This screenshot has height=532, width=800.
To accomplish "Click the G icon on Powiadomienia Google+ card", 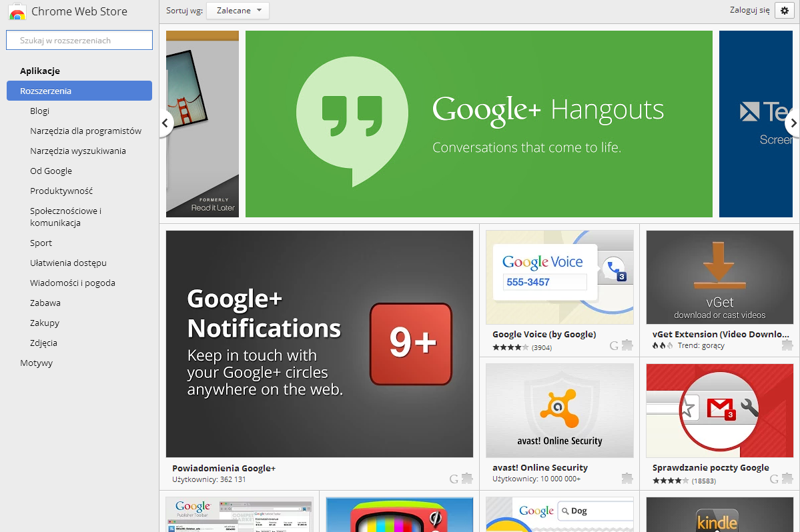I will [454, 479].
